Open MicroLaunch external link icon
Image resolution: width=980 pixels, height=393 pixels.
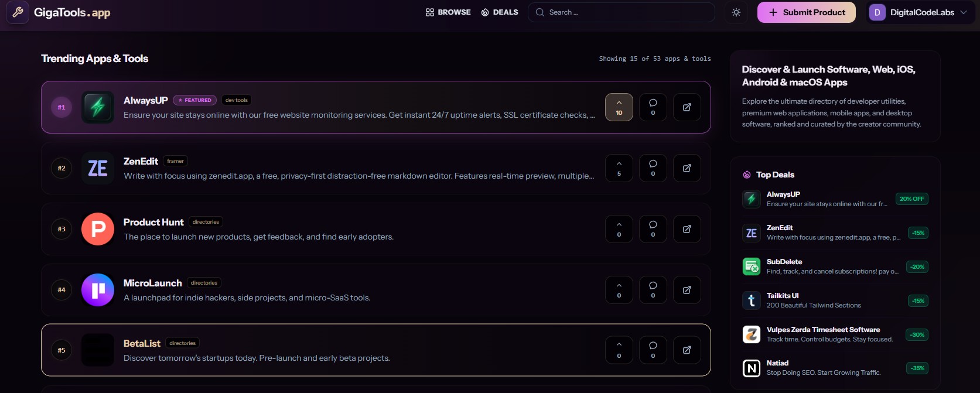tap(687, 290)
